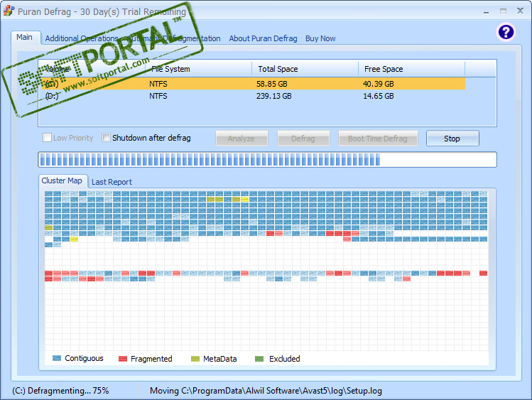The image size is (532, 400).
Task: Open the help question mark icon
Action: point(506,32)
